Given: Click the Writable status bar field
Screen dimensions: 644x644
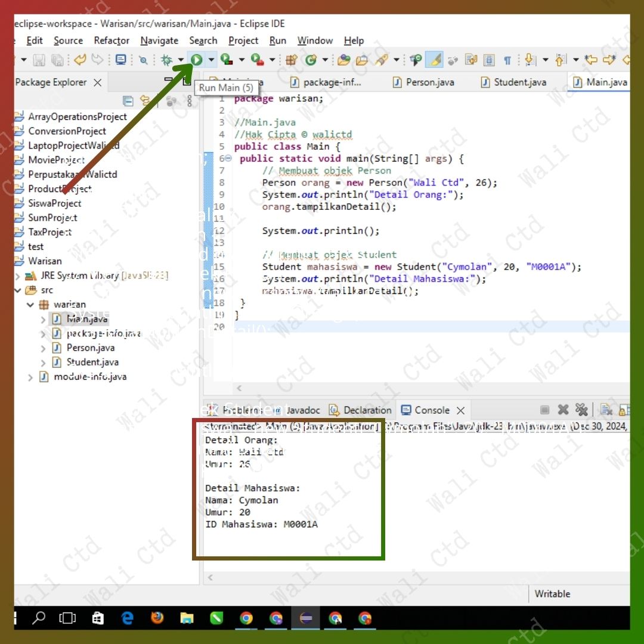Looking at the screenshot, I should [x=552, y=593].
